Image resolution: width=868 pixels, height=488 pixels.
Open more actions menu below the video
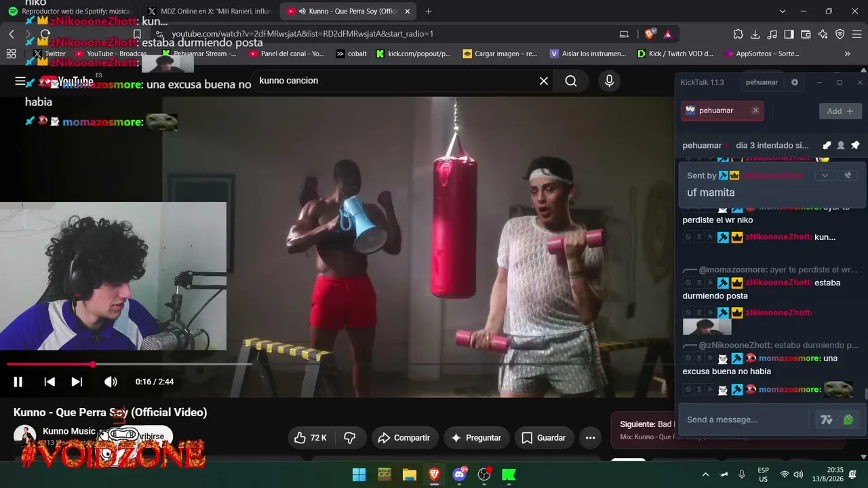pyautogui.click(x=590, y=438)
